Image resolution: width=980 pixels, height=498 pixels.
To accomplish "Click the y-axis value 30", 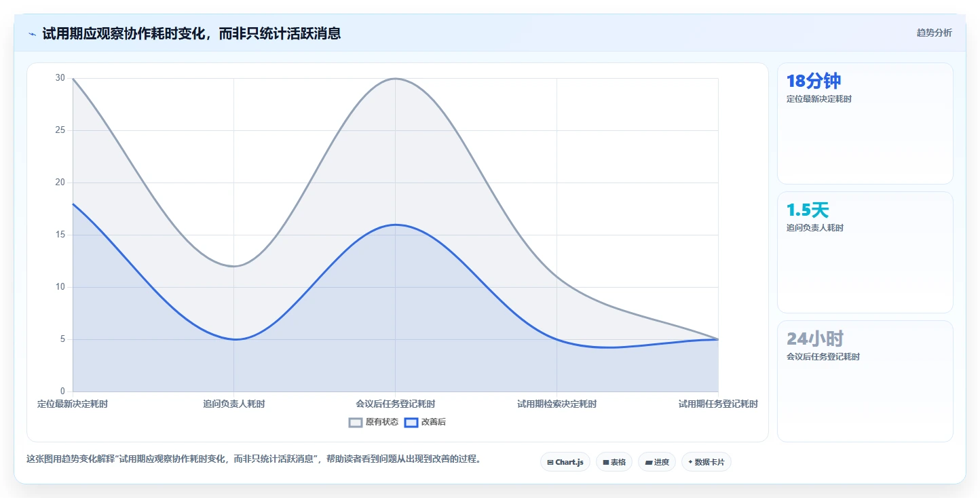I will click(x=60, y=78).
